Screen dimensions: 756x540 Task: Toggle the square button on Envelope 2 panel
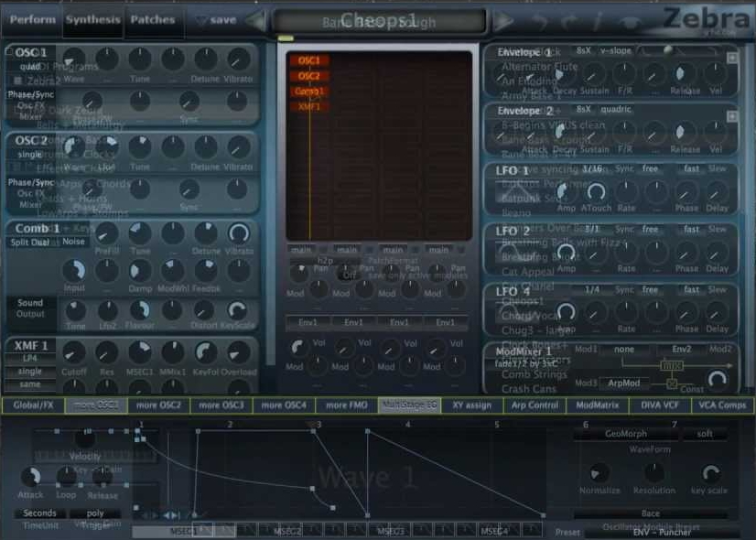(732, 116)
